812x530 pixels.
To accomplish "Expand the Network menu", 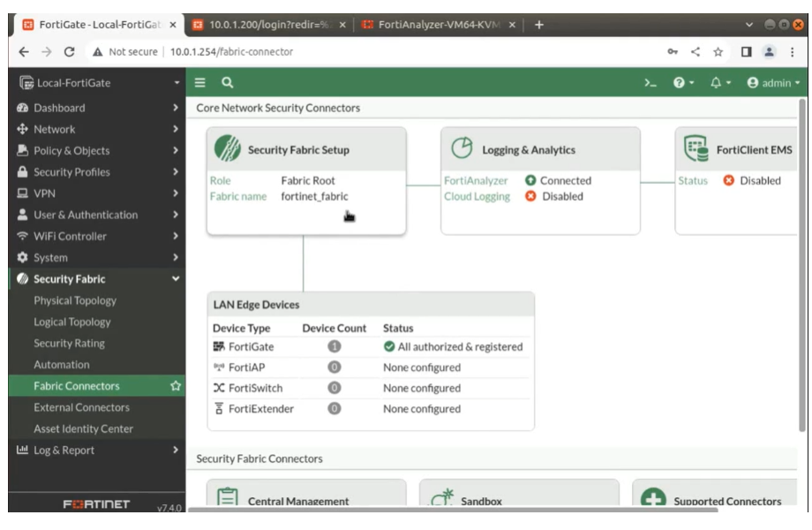I will pos(97,129).
